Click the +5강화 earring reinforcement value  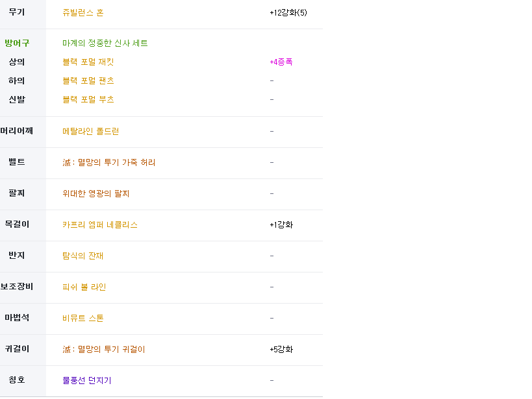click(281, 350)
